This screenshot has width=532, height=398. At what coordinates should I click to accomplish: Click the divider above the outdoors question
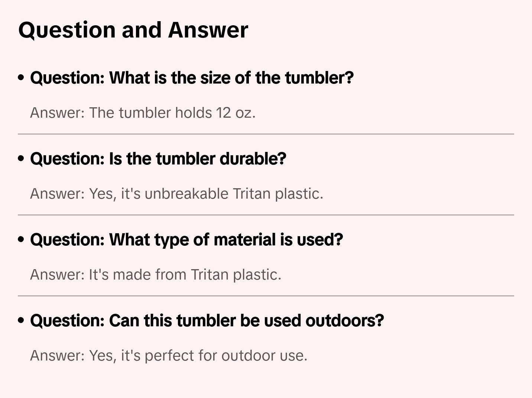click(266, 296)
